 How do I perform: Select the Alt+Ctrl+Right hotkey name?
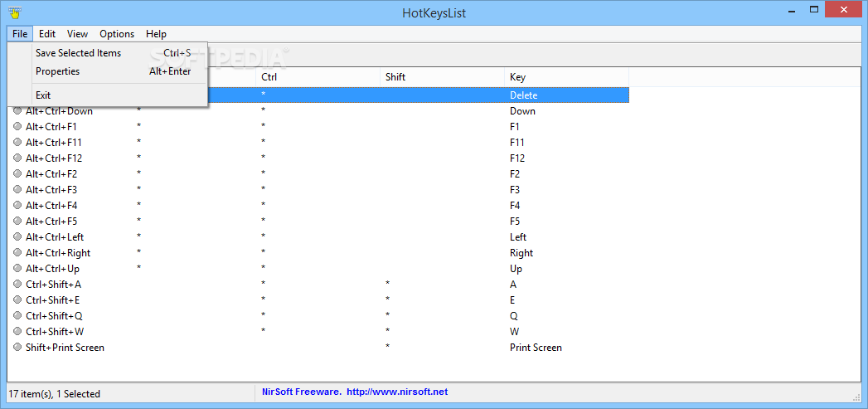point(58,253)
